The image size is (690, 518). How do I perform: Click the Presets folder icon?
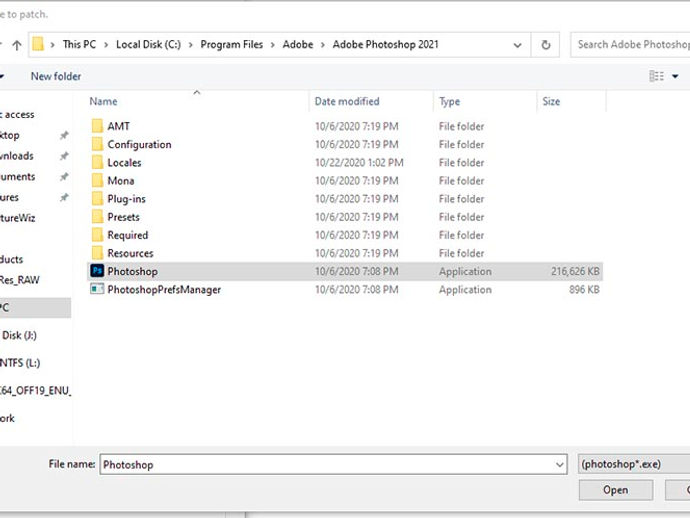pos(97,217)
